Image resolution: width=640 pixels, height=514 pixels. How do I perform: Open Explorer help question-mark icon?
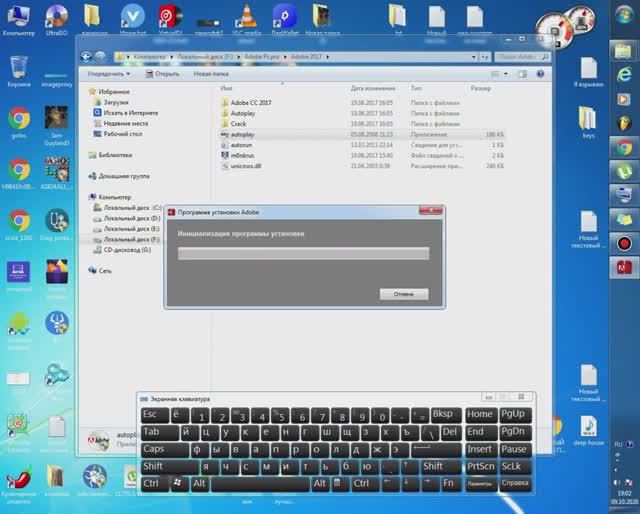pos(540,74)
